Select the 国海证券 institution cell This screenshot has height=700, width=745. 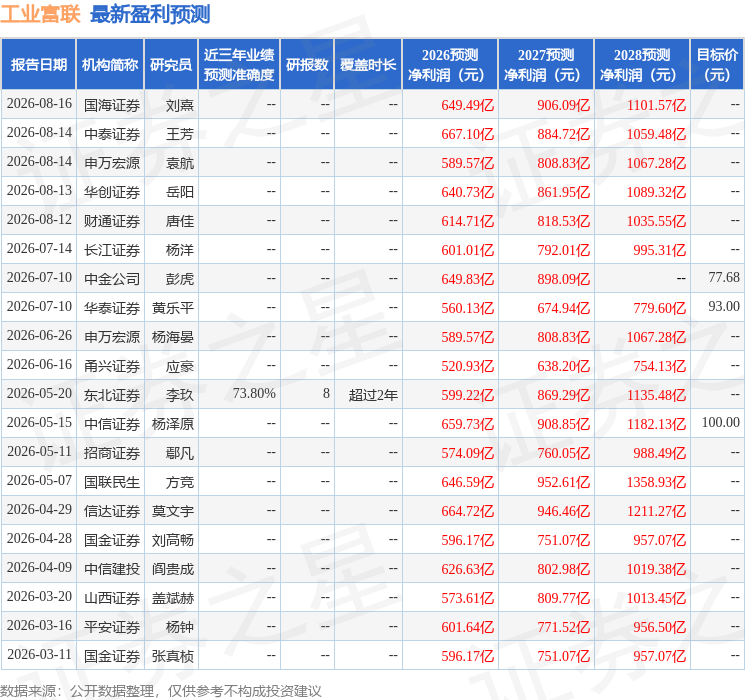coord(112,105)
